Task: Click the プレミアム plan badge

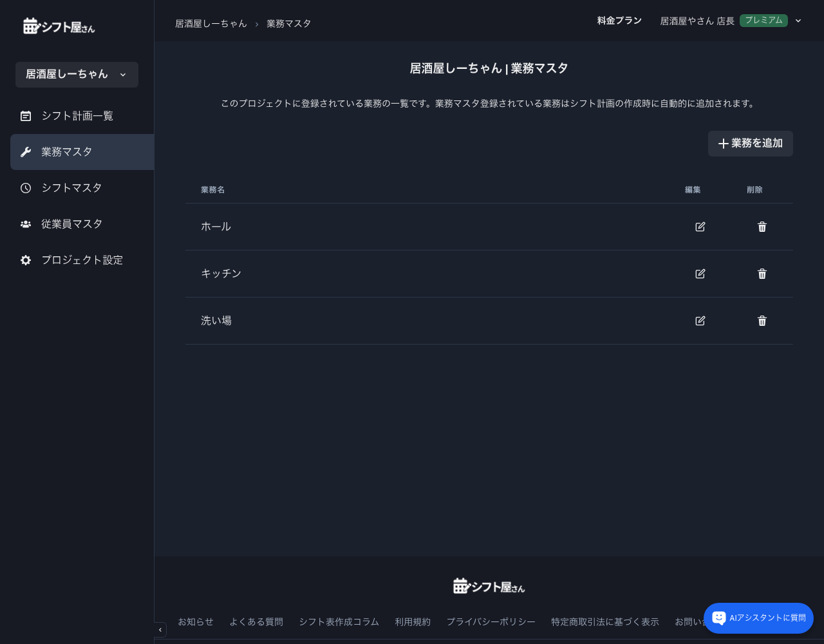Action: (x=763, y=21)
